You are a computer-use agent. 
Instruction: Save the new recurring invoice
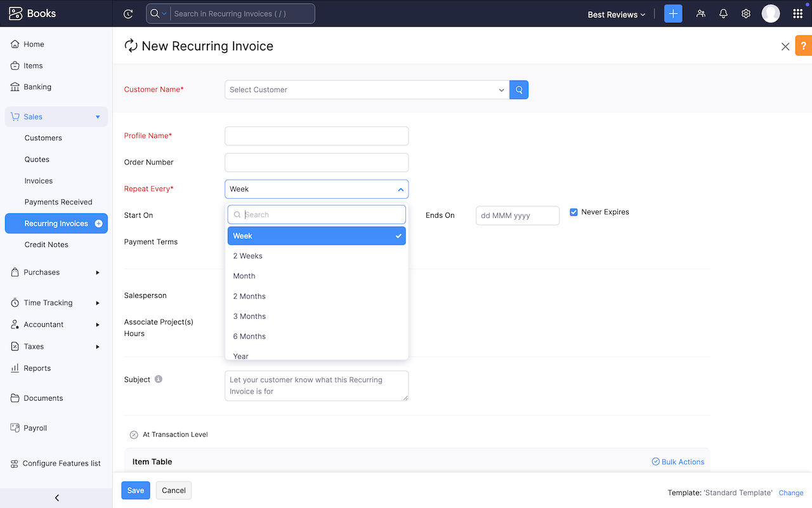click(135, 490)
